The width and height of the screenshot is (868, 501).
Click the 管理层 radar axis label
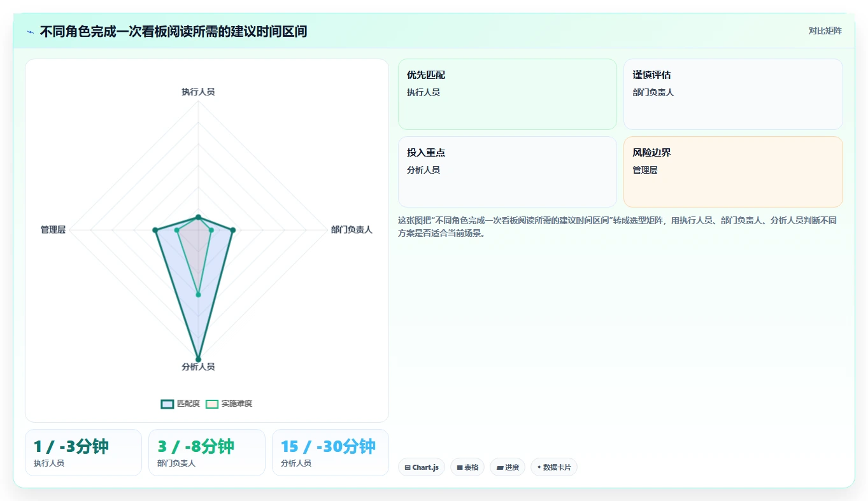[x=53, y=230]
